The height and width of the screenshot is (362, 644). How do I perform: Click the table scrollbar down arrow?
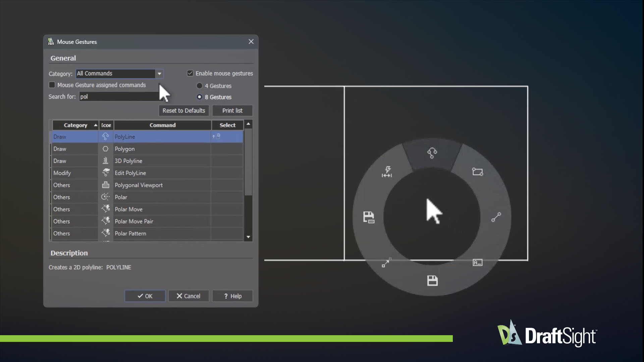(x=248, y=237)
